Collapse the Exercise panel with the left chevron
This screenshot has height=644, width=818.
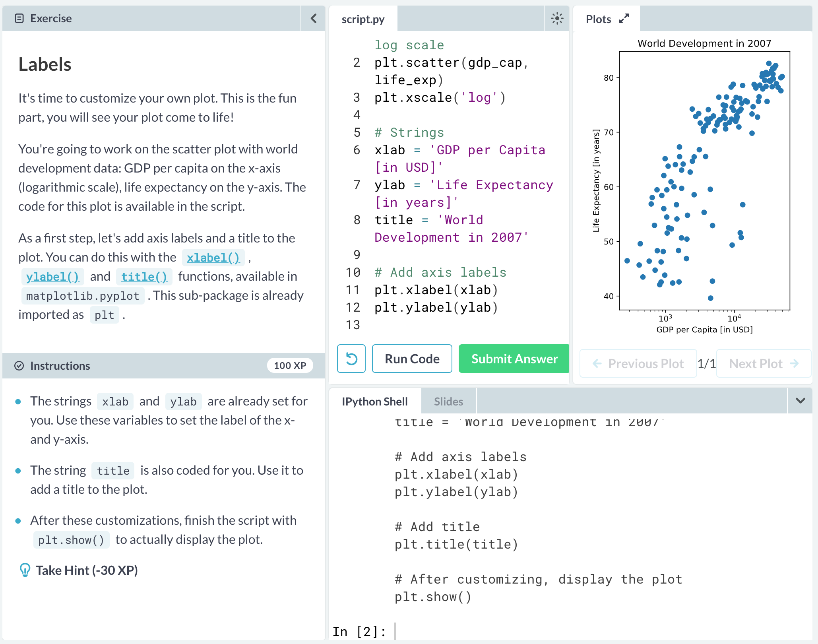coord(313,18)
